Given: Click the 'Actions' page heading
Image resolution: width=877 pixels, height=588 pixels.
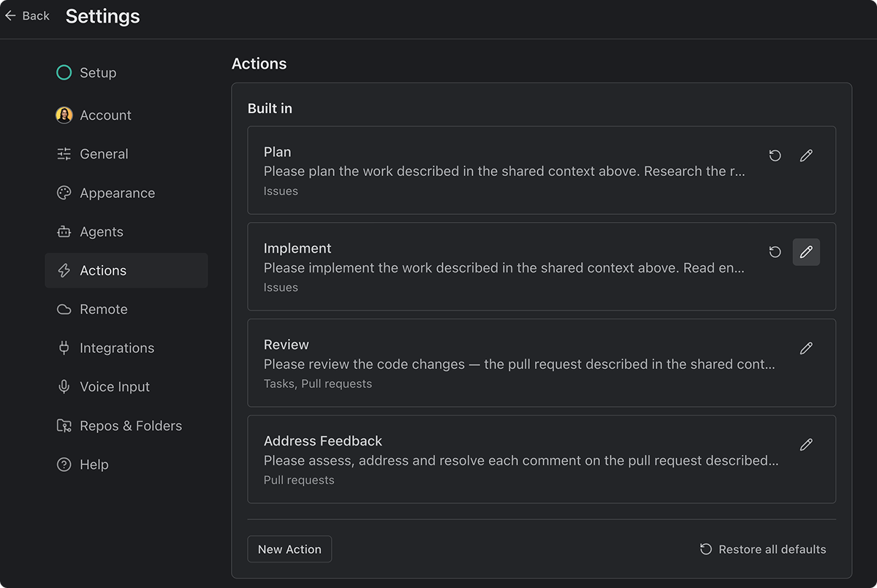Looking at the screenshot, I should click(x=259, y=64).
